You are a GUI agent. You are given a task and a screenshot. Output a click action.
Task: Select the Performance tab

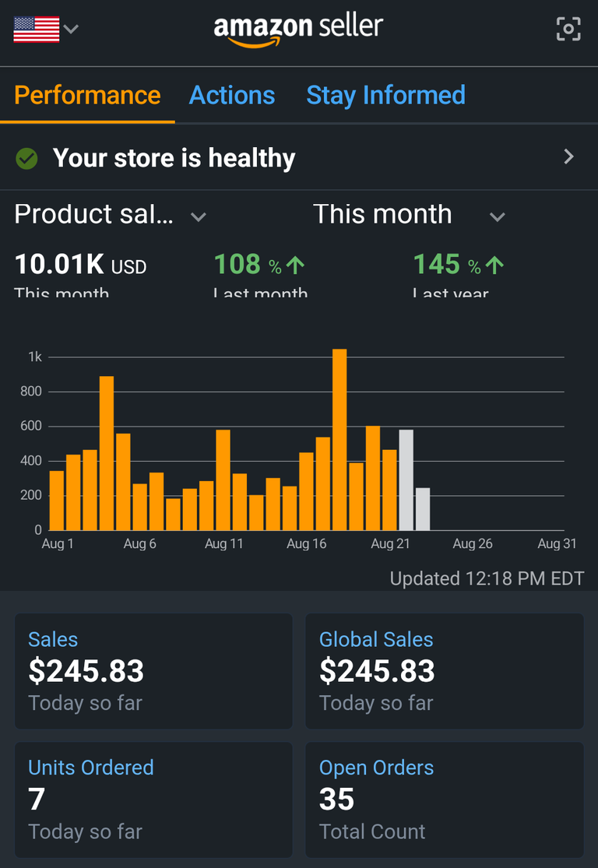(87, 95)
